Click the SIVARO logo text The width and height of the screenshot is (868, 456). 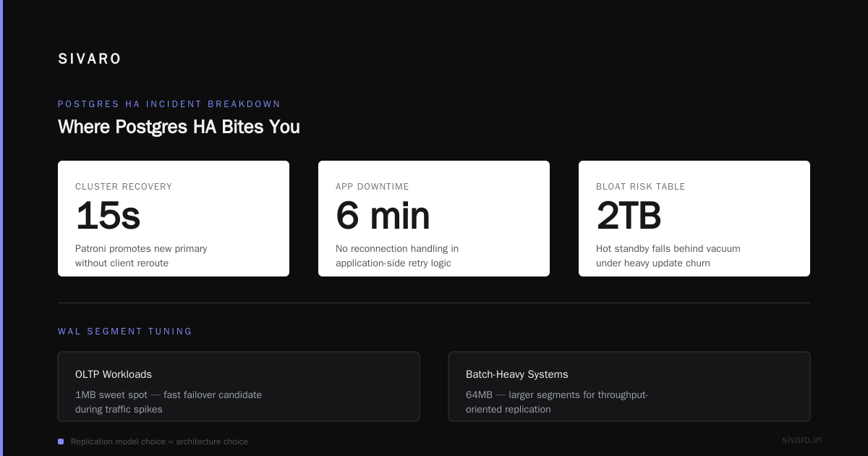pos(90,59)
